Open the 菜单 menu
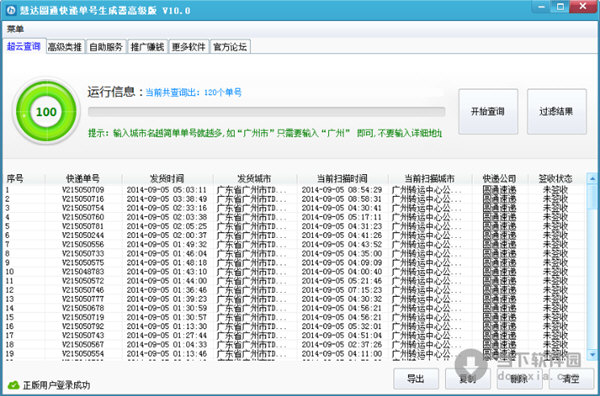 click(15, 29)
